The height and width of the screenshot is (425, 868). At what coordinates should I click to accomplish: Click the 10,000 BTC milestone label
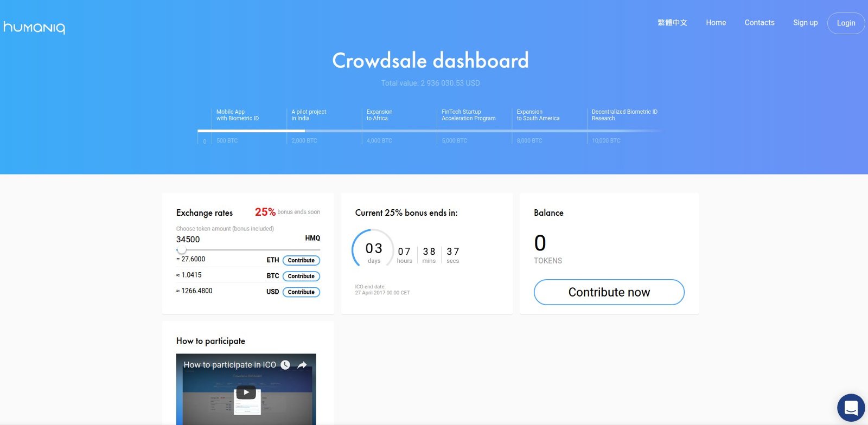[606, 140]
